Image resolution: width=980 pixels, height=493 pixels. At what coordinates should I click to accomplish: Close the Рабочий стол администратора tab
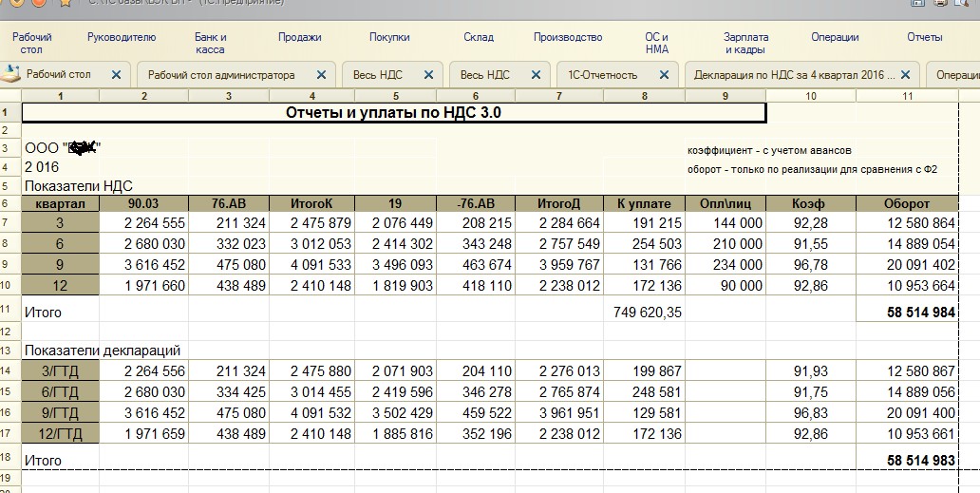pos(321,75)
